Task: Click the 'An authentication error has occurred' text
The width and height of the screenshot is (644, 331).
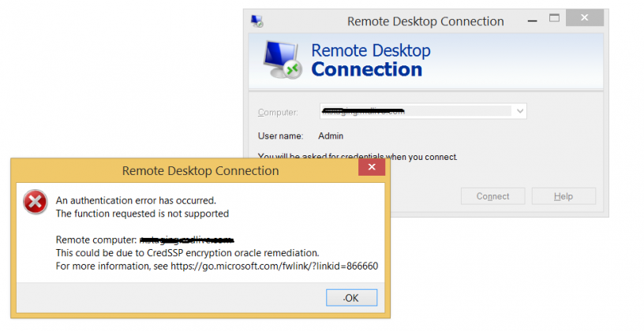Action: tap(136, 200)
